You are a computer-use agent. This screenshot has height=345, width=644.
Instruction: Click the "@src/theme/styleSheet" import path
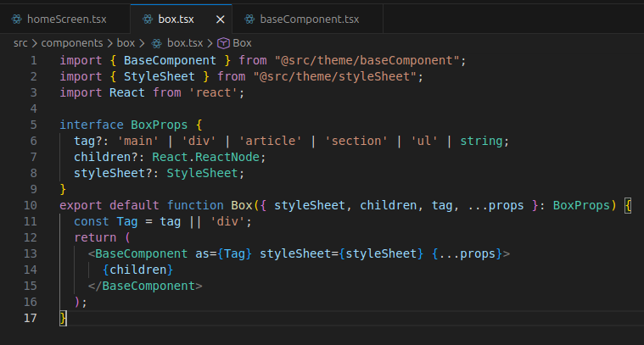coord(338,76)
